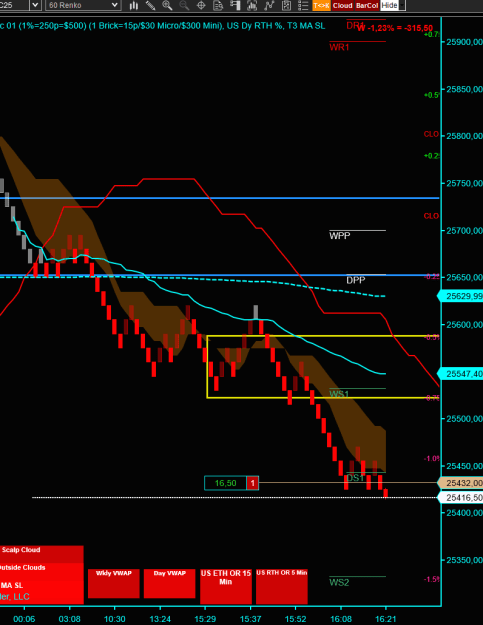Toggle the orange T<>K button
Viewport: 483px width, 625px height.
321,5
